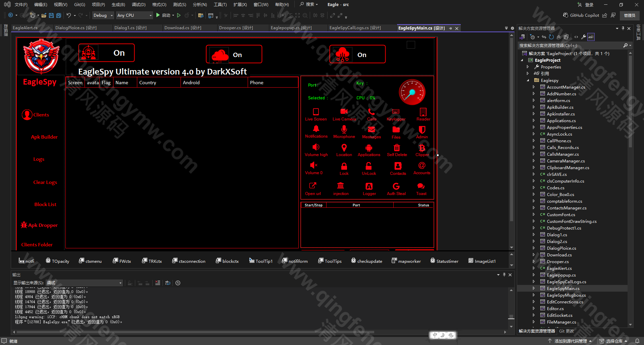Click Refresh icon in Solution Explorer toolbar

pos(551,37)
